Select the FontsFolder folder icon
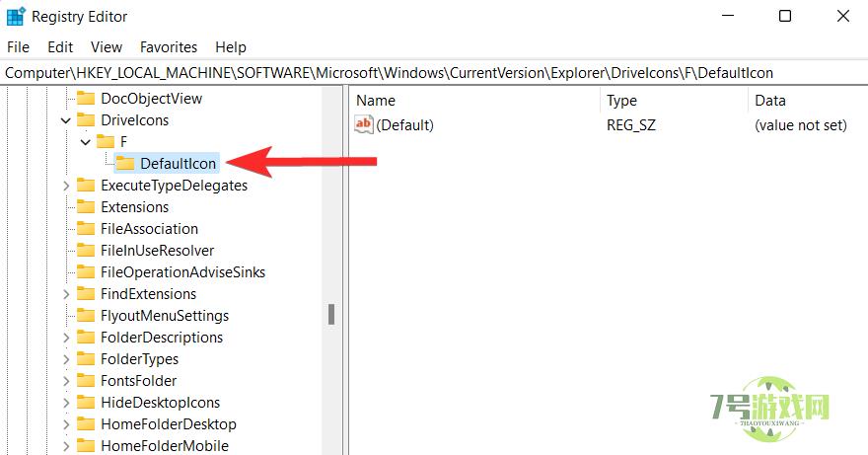This screenshot has height=455, width=868. (86, 380)
